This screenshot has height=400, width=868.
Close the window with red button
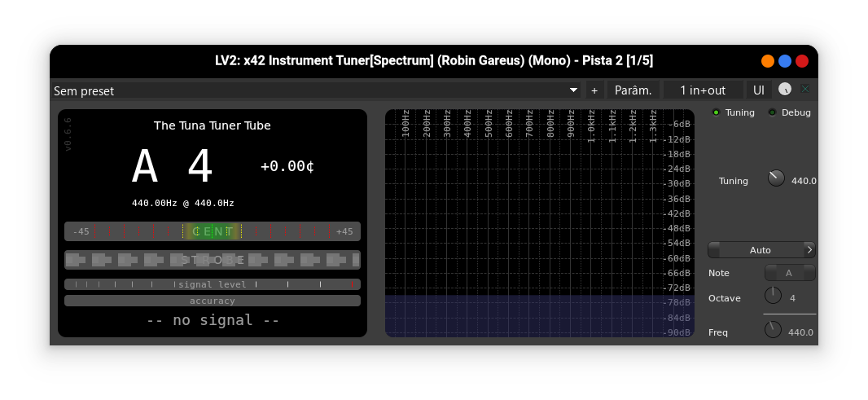click(x=801, y=61)
